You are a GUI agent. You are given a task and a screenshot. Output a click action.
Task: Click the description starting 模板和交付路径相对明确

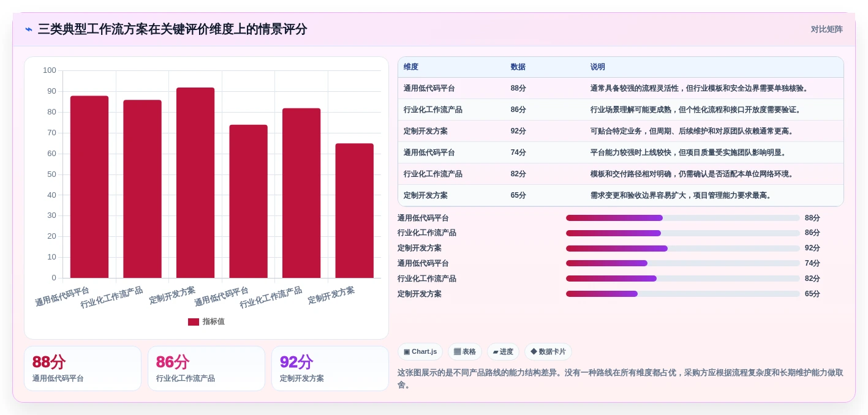click(x=693, y=174)
